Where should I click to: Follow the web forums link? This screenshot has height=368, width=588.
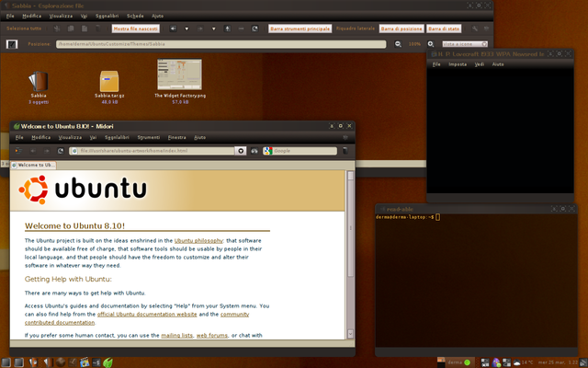[212, 335]
